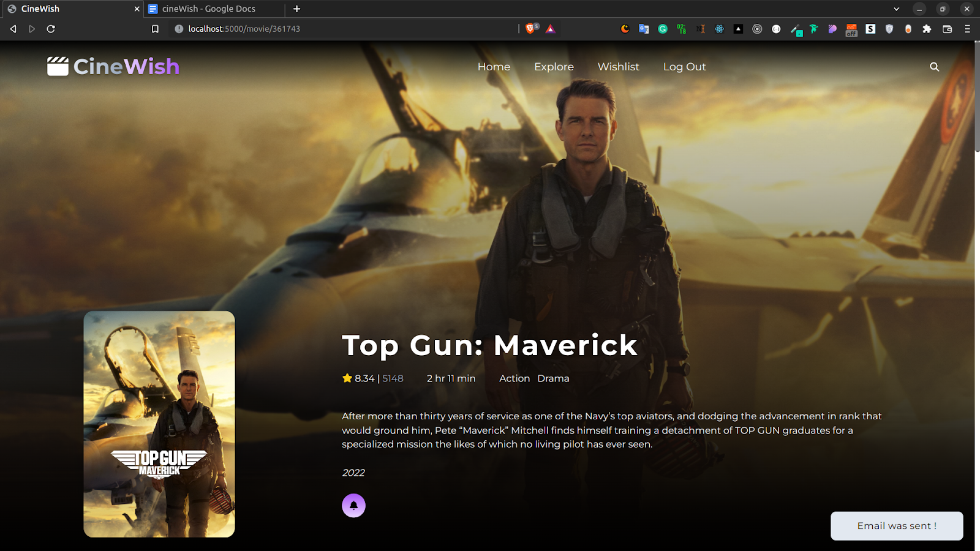Click the purple notification bell button

(353, 505)
